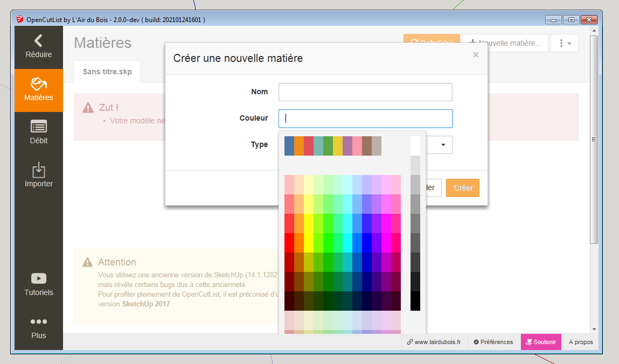Pick the pure blue swatch in the grid
Image resolution: width=619 pixels, height=364 pixels.
point(367,243)
